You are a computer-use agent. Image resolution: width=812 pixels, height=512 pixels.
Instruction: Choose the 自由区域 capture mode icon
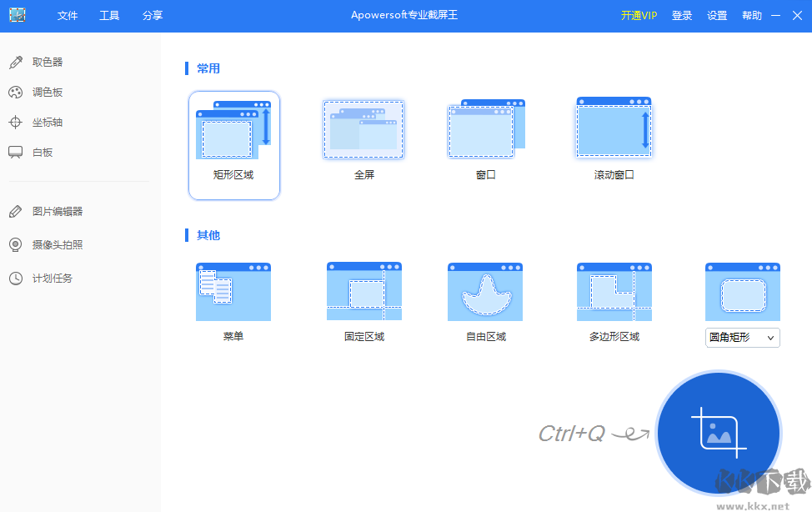(x=485, y=292)
